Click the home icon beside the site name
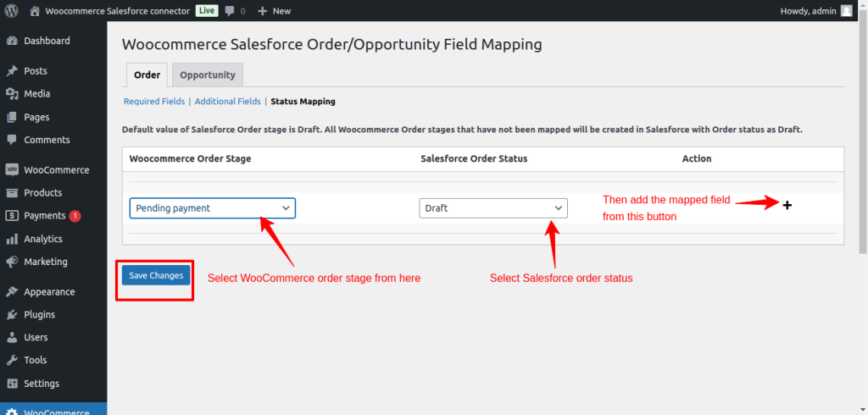The image size is (868, 415). pos(35,11)
